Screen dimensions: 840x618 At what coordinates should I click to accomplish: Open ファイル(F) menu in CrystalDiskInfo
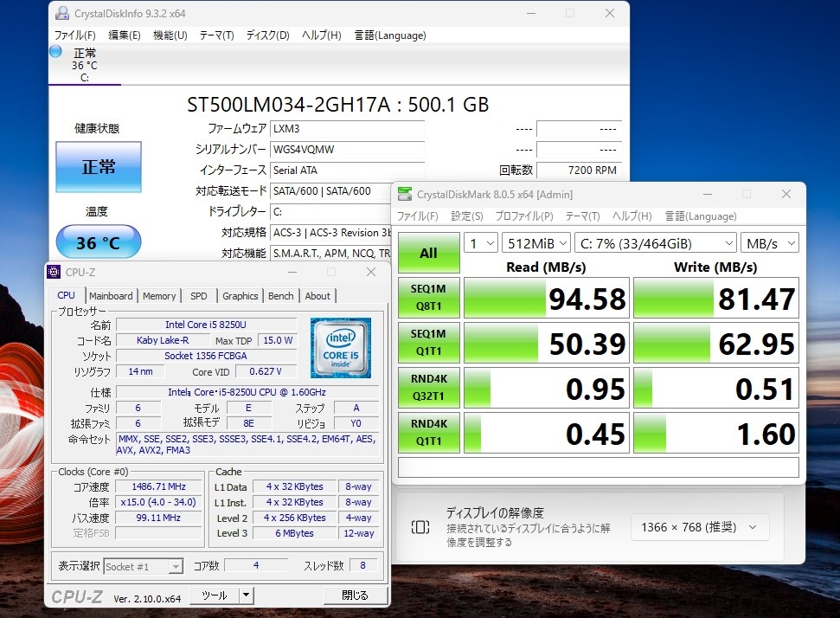(x=75, y=35)
